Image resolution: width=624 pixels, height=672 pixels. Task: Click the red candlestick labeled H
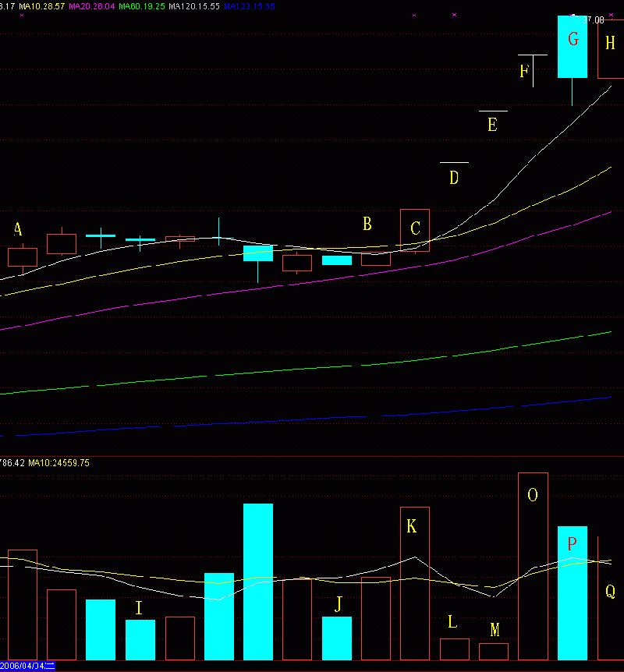pyautogui.click(x=610, y=47)
